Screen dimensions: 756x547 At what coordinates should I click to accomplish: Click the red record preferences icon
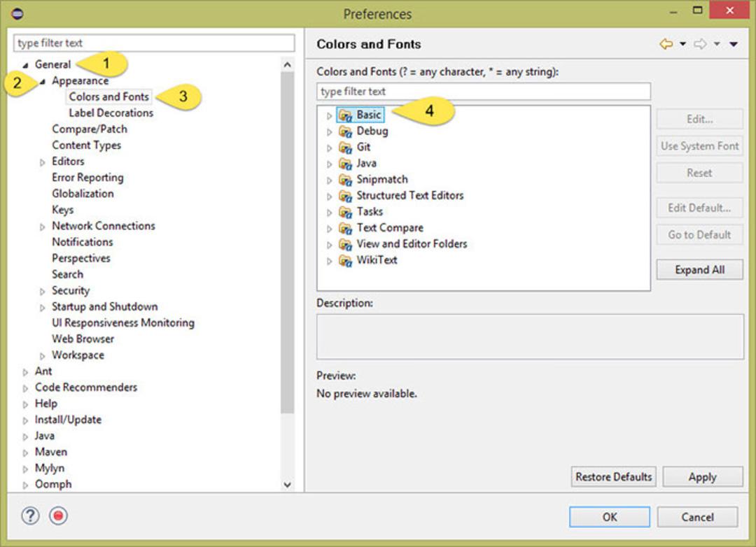[x=58, y=516]
